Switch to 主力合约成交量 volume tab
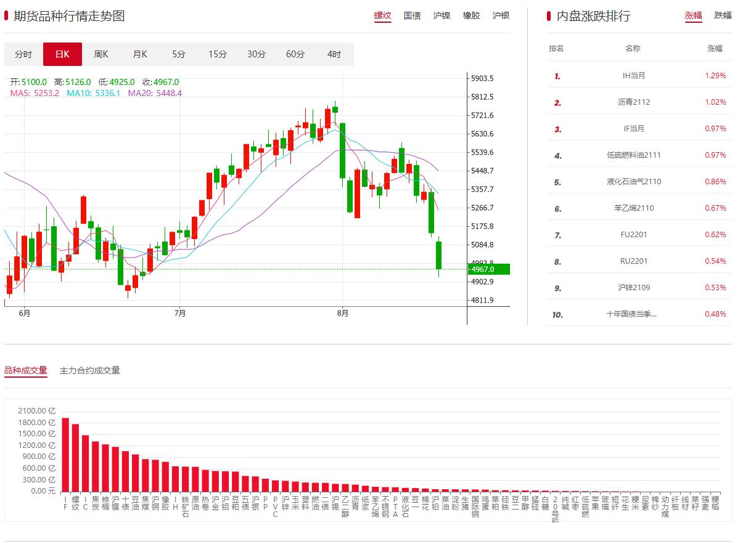Image resolution: width=756 pixels, height=549 pixels. (90, 370)
